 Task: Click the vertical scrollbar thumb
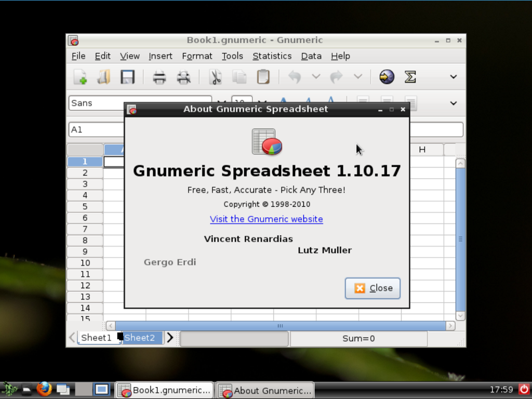(x=460, y=239)
